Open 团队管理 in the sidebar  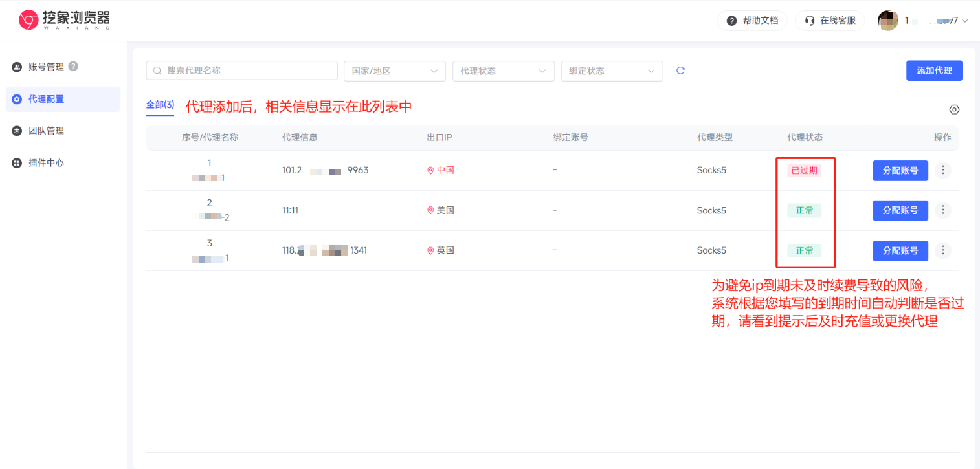pos(46,131)
